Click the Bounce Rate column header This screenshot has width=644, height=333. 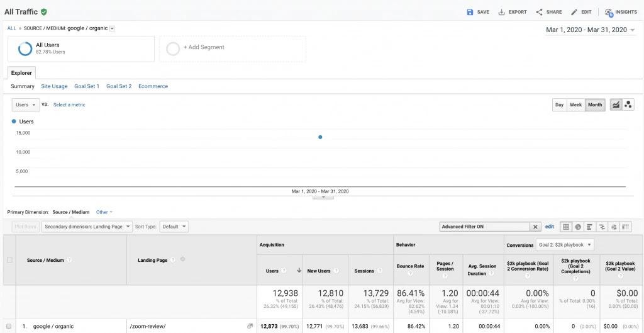point(410,266)
